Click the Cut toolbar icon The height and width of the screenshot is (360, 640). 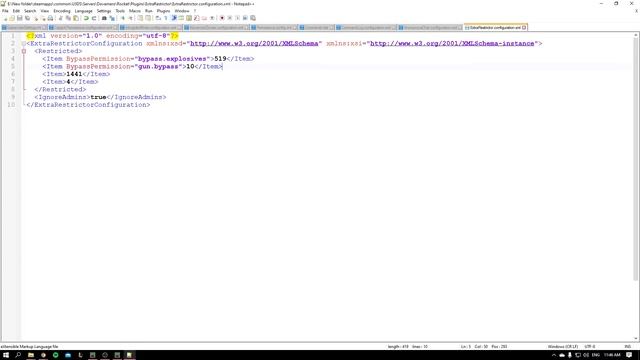coord(60,18)
